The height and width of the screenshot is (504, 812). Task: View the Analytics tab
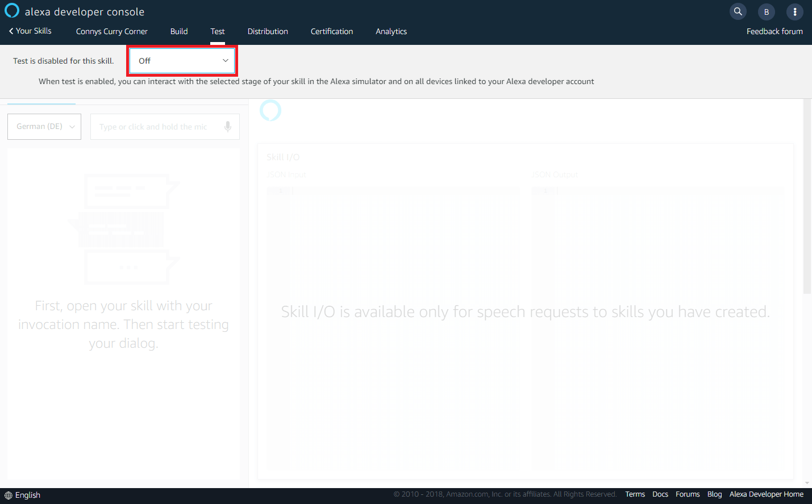point(392,31)
